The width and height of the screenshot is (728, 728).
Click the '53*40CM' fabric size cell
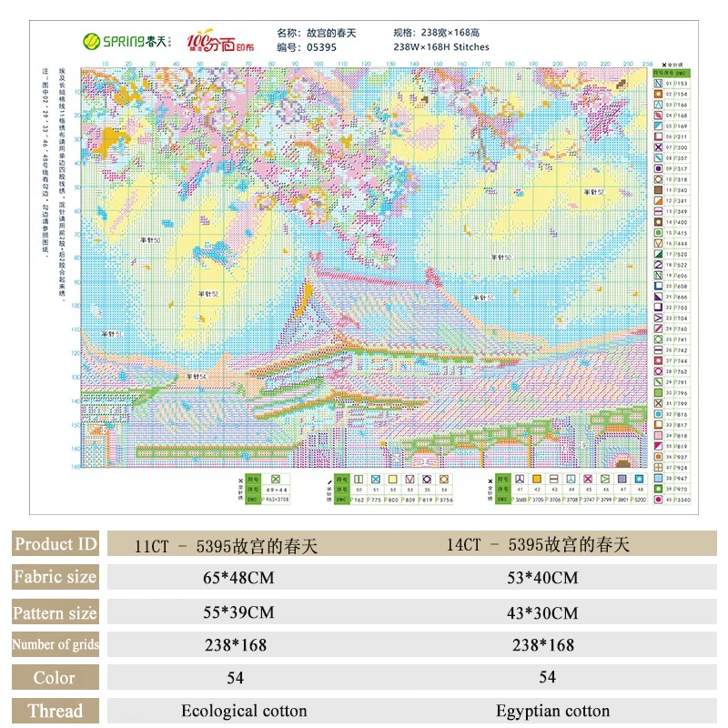coord(542,578)
